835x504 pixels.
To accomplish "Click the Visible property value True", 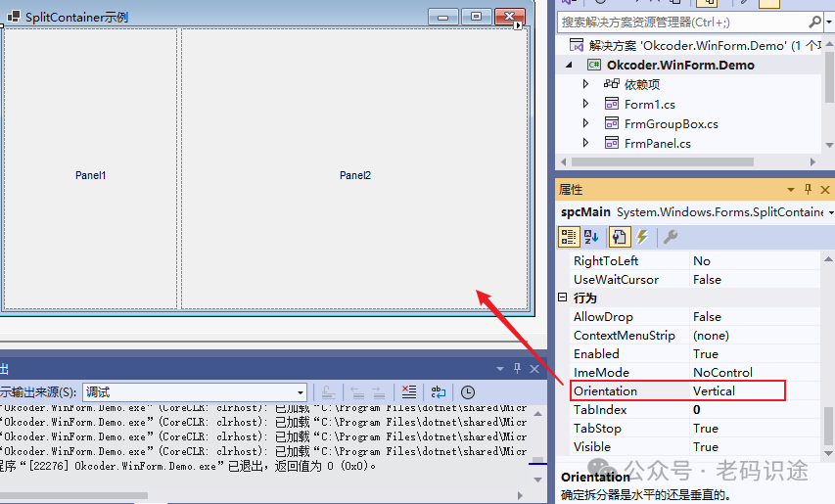I will [706, 447].
